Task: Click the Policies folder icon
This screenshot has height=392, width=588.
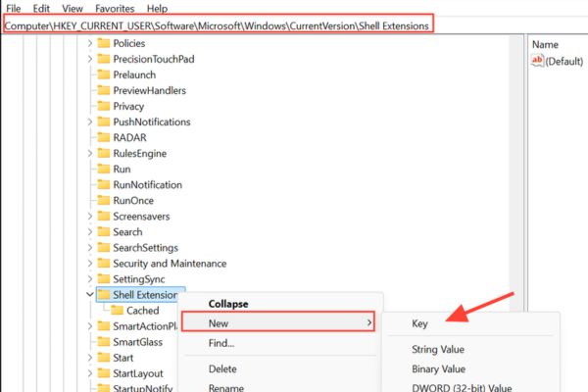Action: (x=104, y=44)
